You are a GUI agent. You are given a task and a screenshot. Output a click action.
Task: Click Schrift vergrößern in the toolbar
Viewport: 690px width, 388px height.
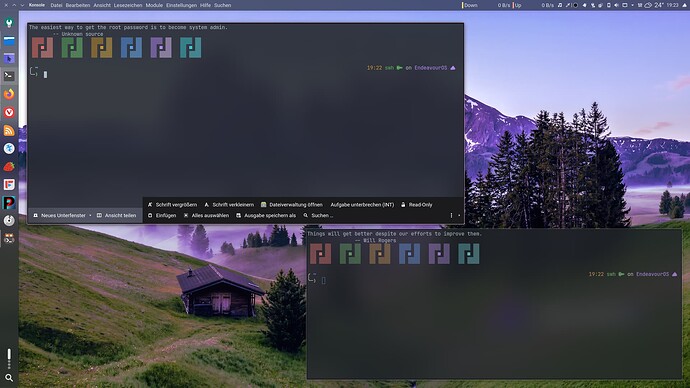(x=172, y=205)
